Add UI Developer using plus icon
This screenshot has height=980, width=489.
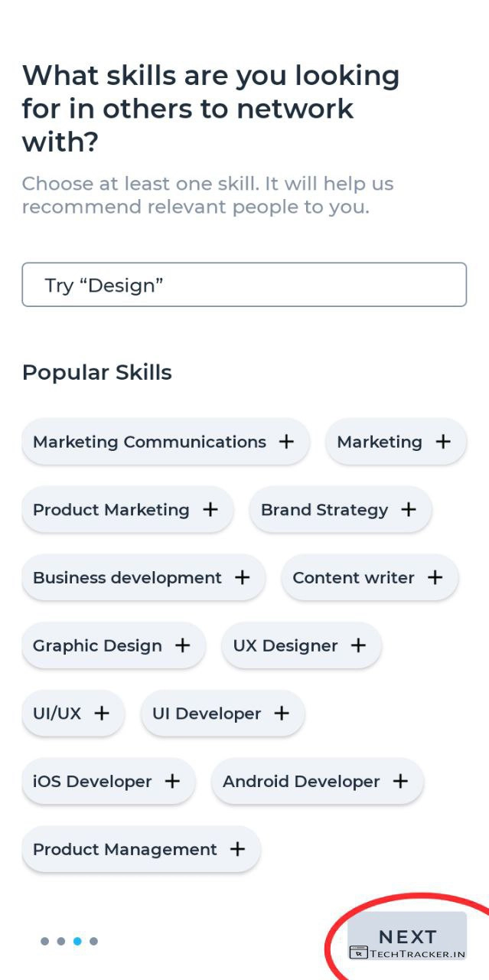click(x=282, y=714)
